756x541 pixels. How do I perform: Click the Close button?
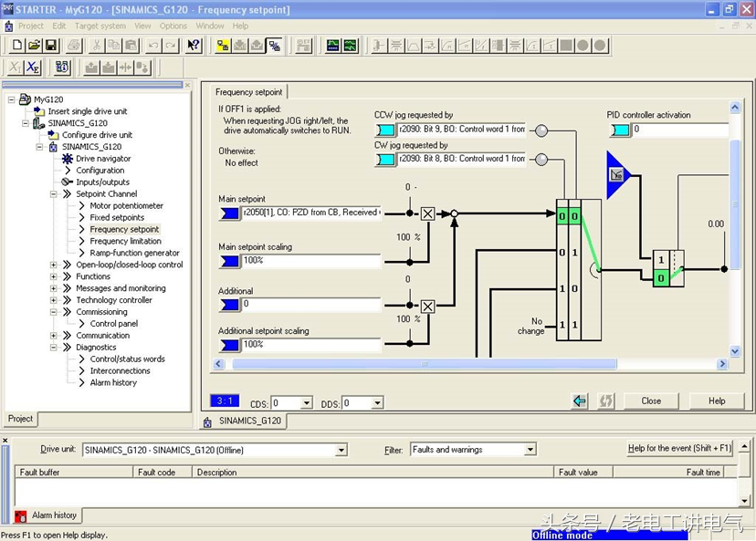coord(651,401)
